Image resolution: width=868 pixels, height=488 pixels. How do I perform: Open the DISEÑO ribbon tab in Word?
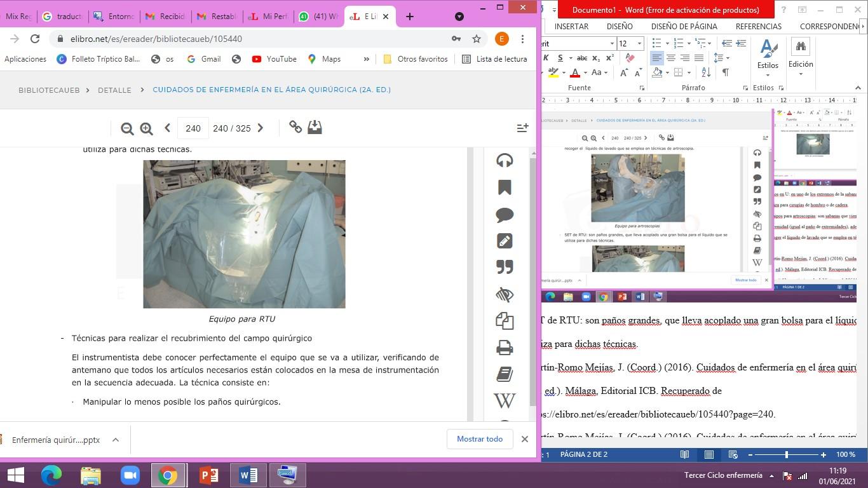tap(620, 27)
